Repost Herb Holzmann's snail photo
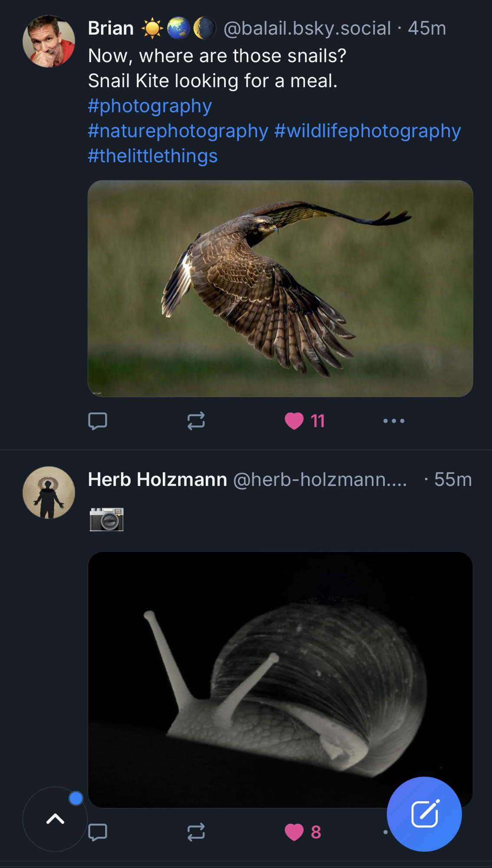 click(x=196, y=832)
